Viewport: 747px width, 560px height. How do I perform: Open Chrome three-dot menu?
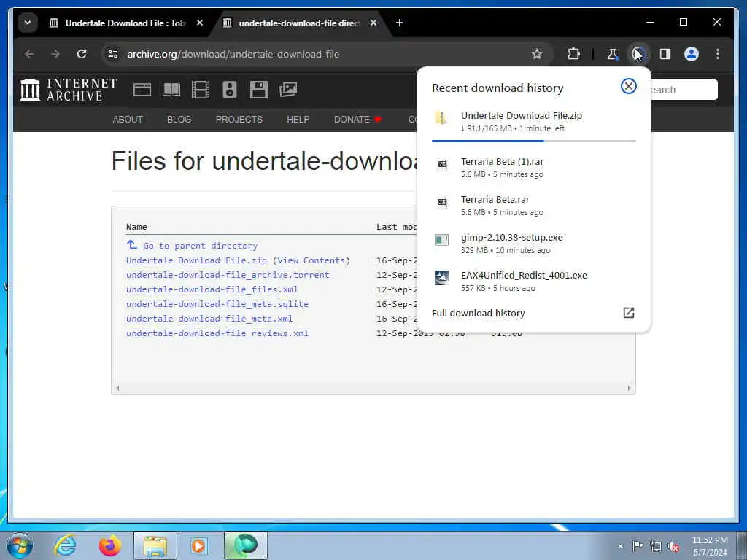tap(718, 54)
